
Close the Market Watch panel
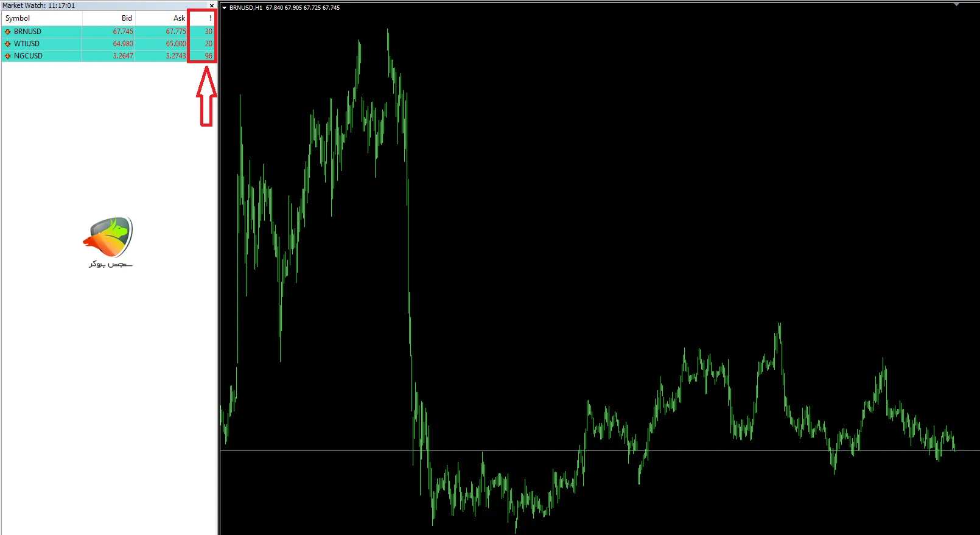pos(211,5)
